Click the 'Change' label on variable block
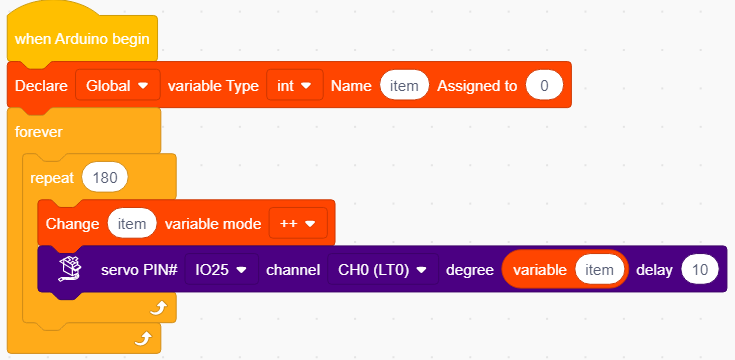Viewport: 735px width, 360px height. [x=72, y=224]
